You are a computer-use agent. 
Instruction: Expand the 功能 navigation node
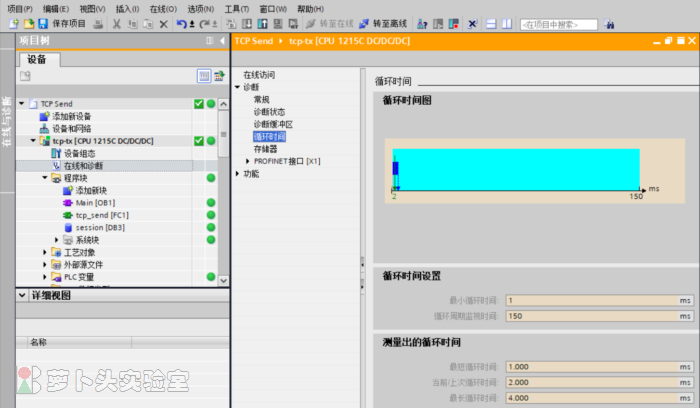[238, 174]
